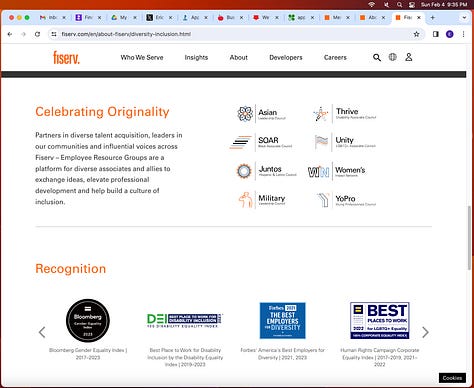This screenshot has height=388, width=474.
Task: Open the globe language selector icon
Action: click(393, 57)
